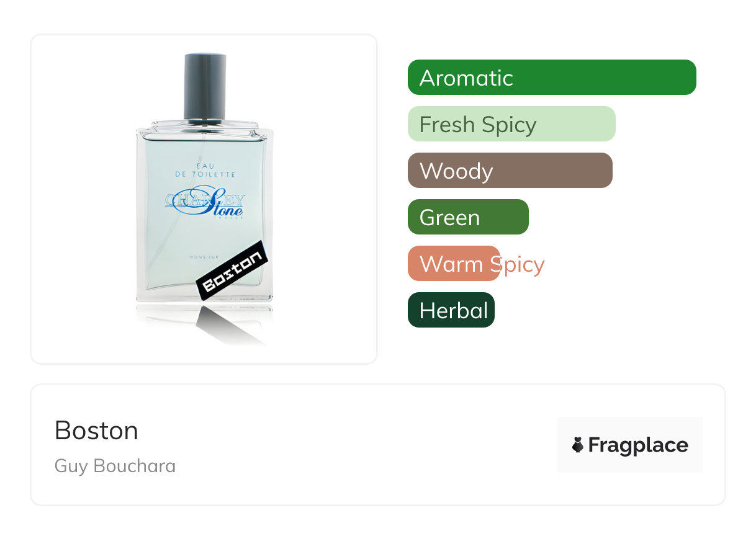The image size is (756, 536).
Task: Click the Monsieur text on the bottle
Action: [205, 257]
